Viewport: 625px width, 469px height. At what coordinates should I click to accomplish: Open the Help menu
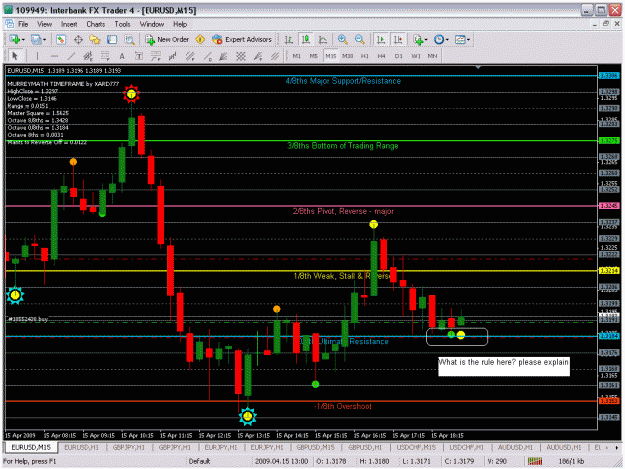click(x=180, y=24)
